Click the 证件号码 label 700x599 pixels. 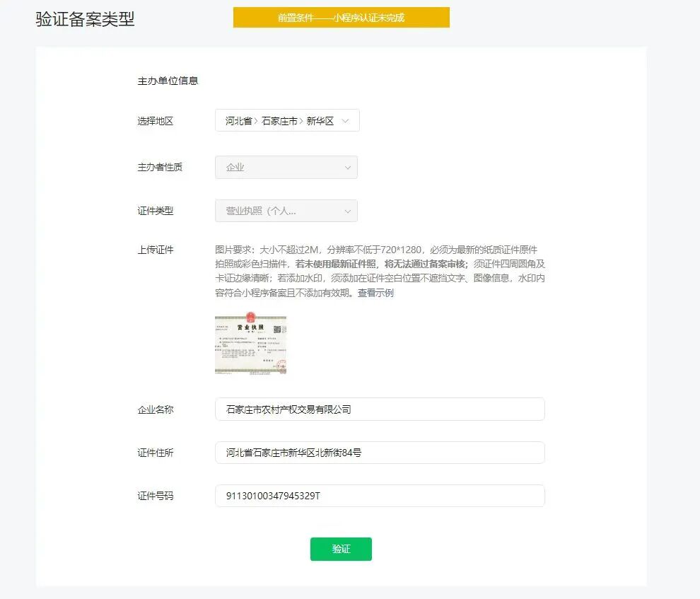(156, 496)
